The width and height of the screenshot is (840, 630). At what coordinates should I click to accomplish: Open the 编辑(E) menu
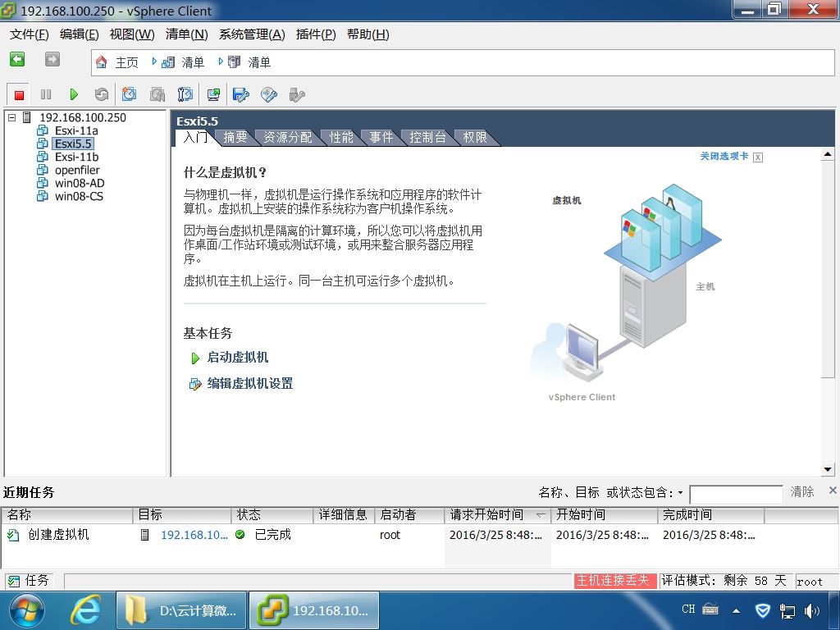(x=80, y=34)
